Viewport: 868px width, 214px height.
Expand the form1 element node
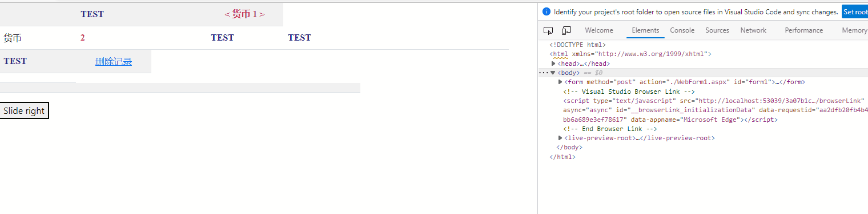pyautogui.click(x=560, y=82)
